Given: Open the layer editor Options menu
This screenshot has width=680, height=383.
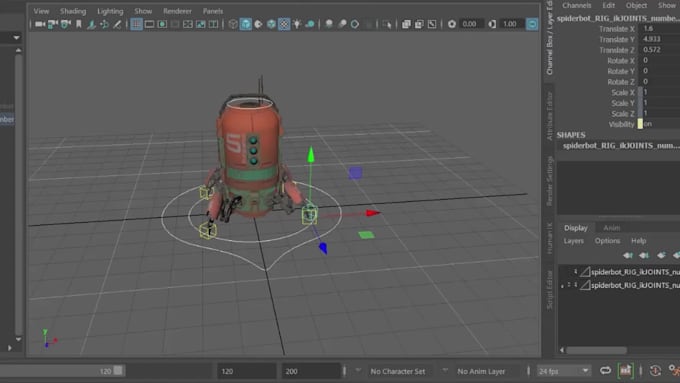Looking at the screenshot, I should coord(607,241).
